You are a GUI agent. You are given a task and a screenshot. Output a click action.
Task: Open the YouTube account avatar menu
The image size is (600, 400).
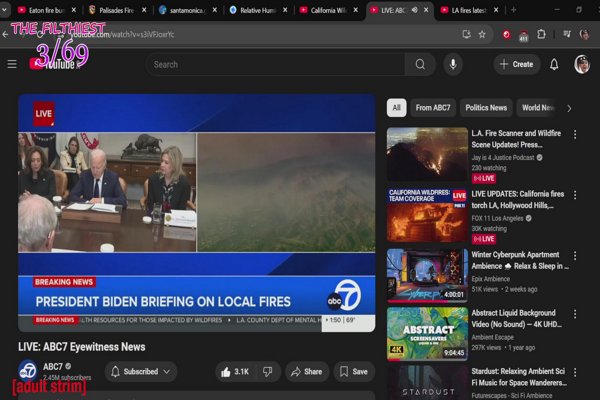tap(582, 64)
